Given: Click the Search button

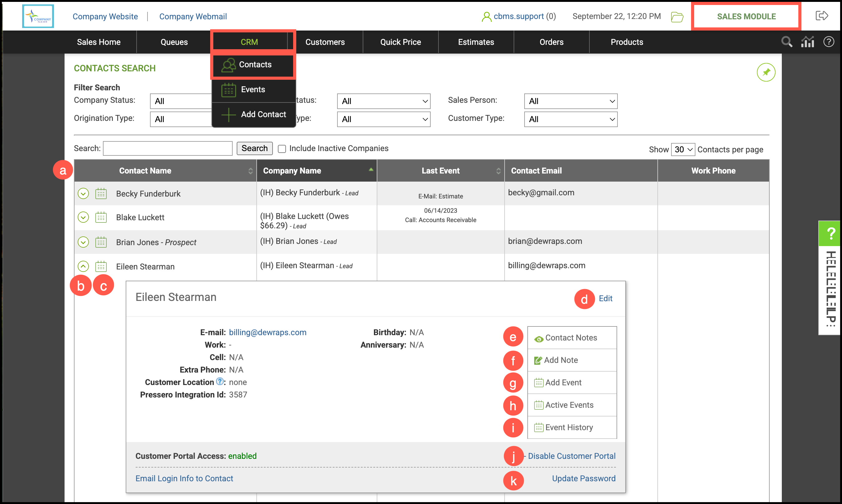Looking at the screenshot, I should tap(254, 148).
